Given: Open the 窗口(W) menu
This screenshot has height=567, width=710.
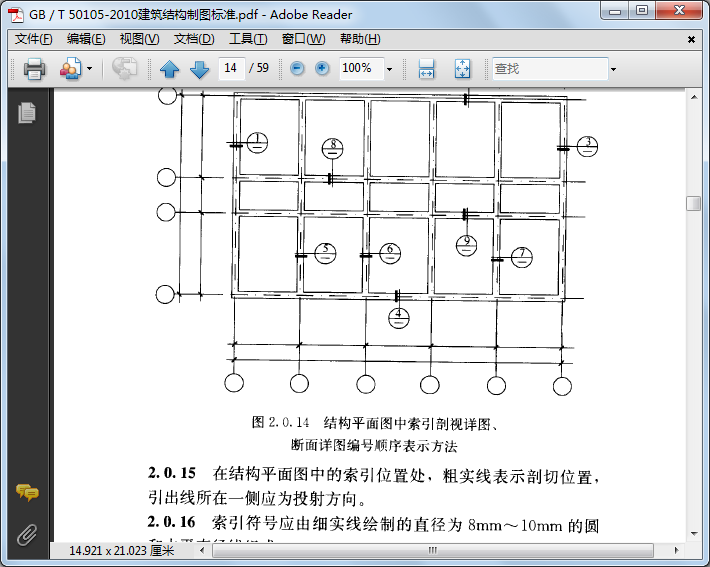Looking at the screenshot, I should [x=303, y=39].
